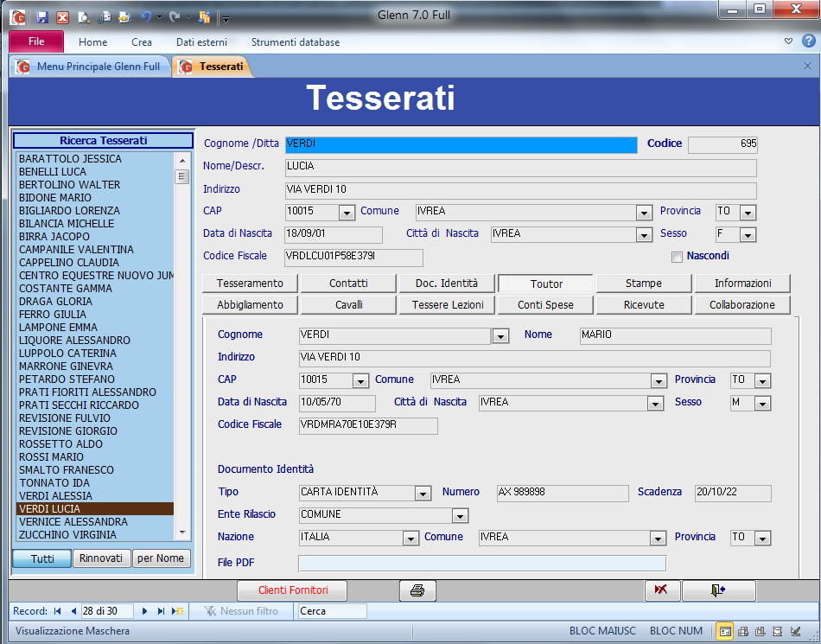Viewport: 821px width, 644px height.
Task: Click the list scrollbar up arrow
Action: click(x=182, y=161)
